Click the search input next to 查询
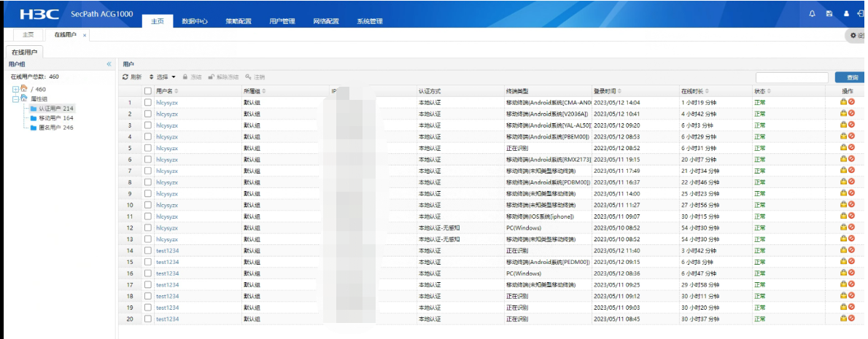The image size is (868, 339). point(792,78)
